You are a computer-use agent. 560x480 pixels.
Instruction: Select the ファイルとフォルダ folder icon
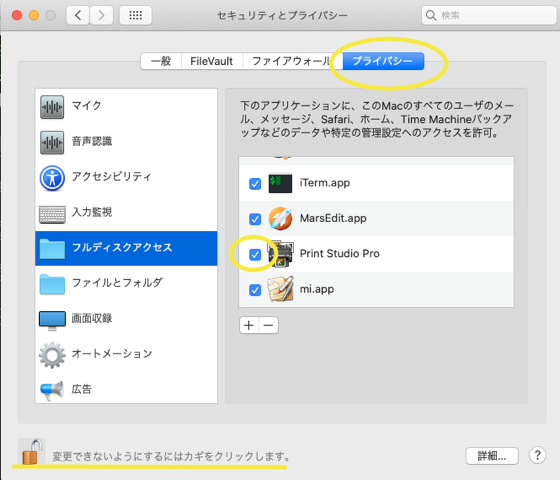pyautogui.click(x=52, y=284)
